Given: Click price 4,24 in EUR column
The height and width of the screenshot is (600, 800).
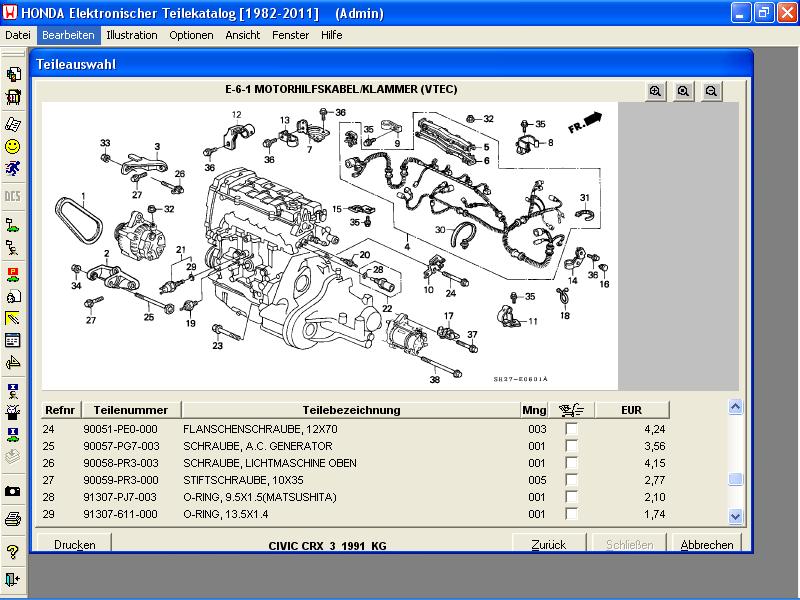Looking at the screenshot, I should tap(655, 429).
